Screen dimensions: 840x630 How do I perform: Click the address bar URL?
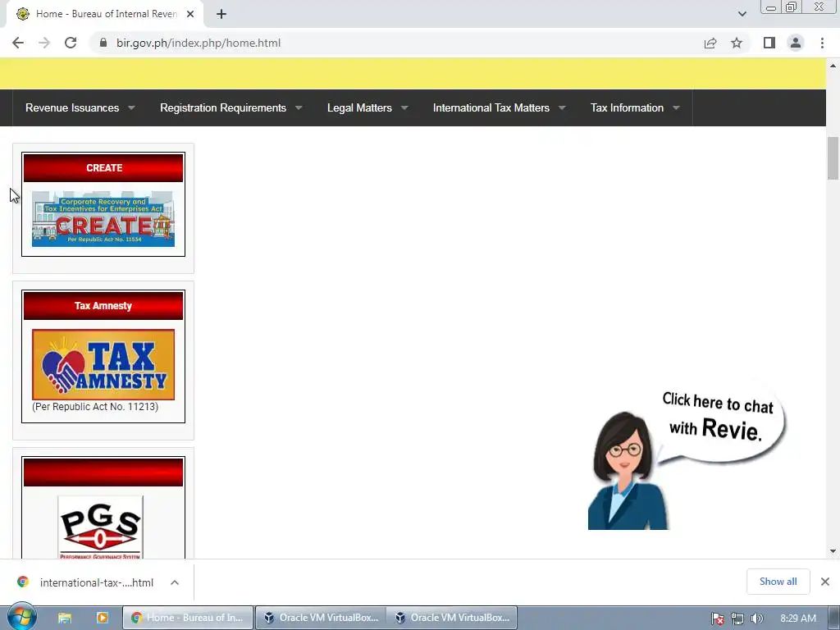[199, 43]
